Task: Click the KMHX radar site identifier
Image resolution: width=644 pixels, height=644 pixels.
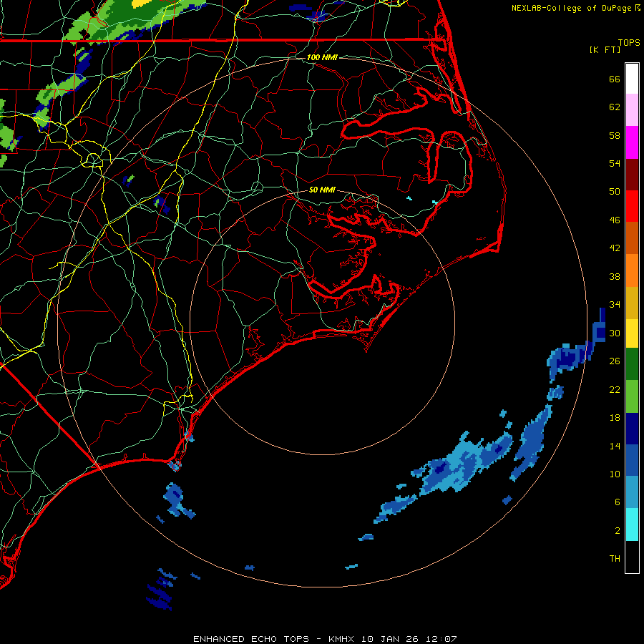Action: click(x=343, y=639)
